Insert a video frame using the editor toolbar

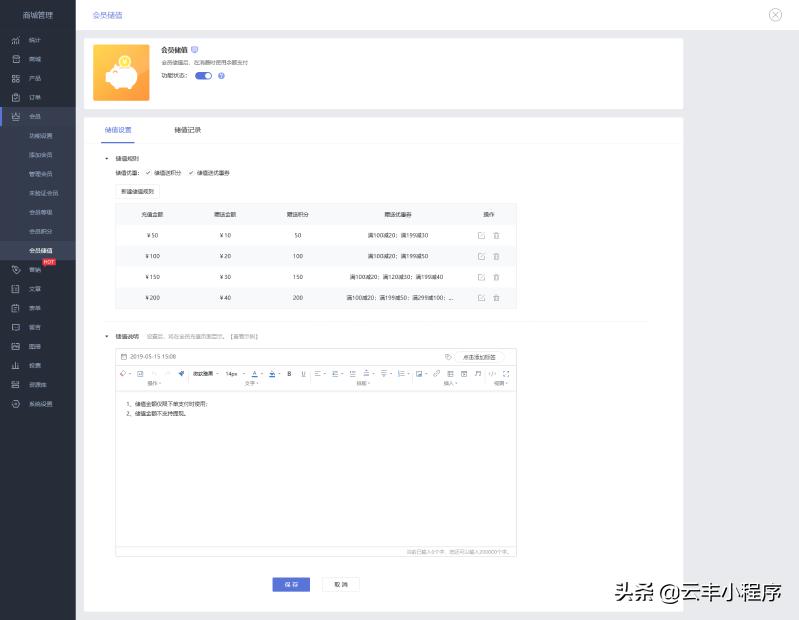coord(464,374)
